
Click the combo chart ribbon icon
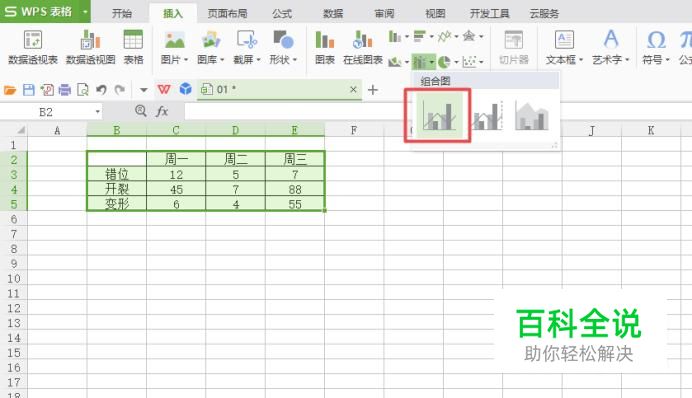coord(420,62)
